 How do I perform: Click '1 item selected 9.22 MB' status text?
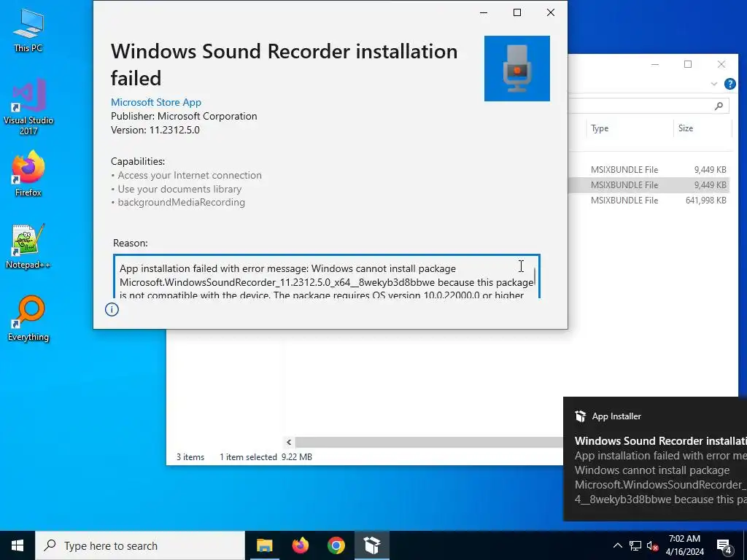(266, 457)
